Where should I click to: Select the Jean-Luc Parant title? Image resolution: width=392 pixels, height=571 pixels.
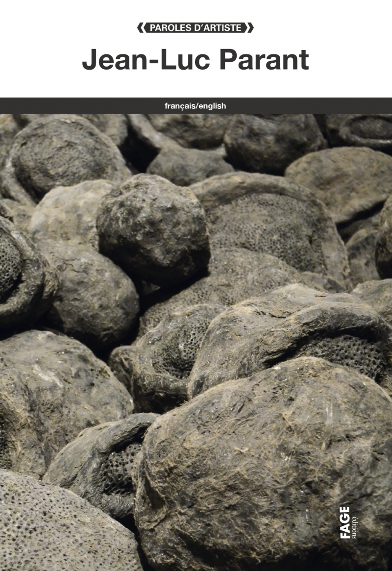pyautogui.click(x=196, y=59)
